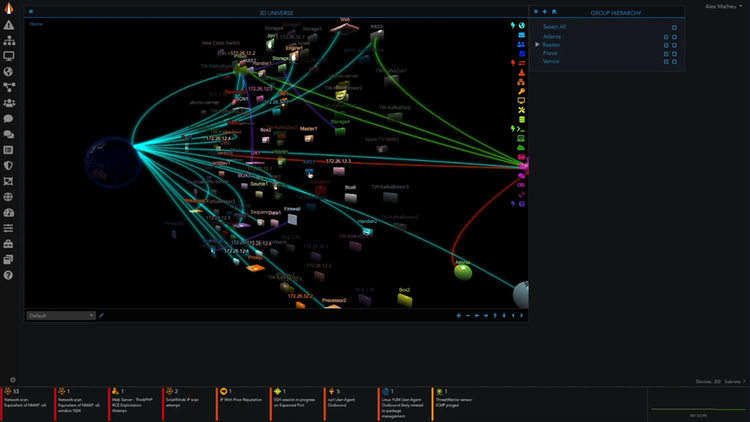The image size is (750, 422).
Task: Select the Provo group entry
Action: (x=550, y=53)
